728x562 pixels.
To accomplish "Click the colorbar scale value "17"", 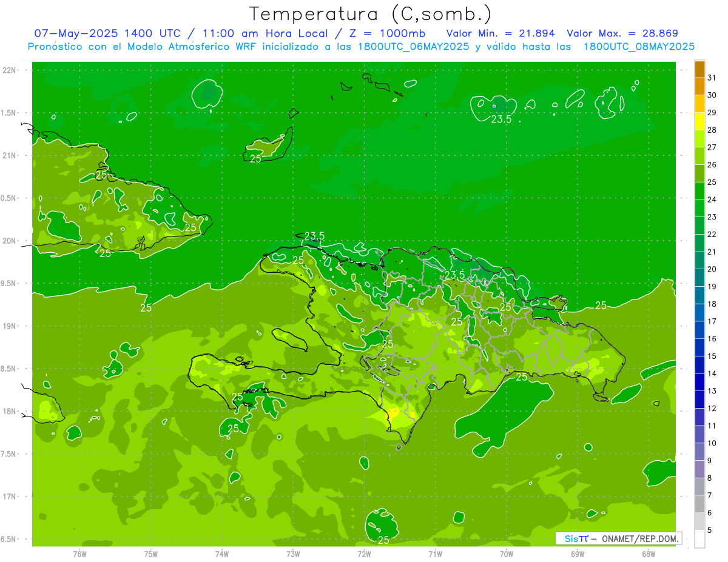I will 712,321.
